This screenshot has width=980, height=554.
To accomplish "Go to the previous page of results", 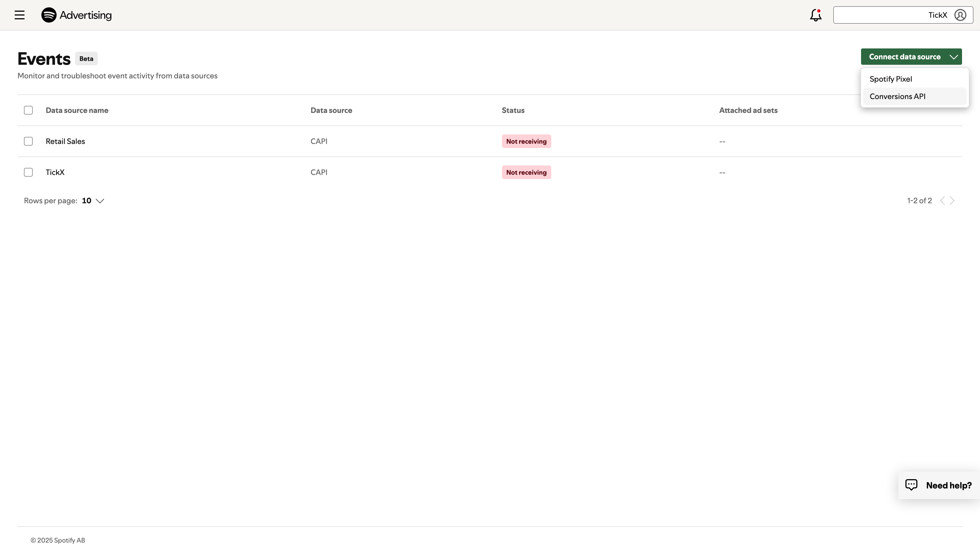I will pyautogui.click(x=943, y=201).
